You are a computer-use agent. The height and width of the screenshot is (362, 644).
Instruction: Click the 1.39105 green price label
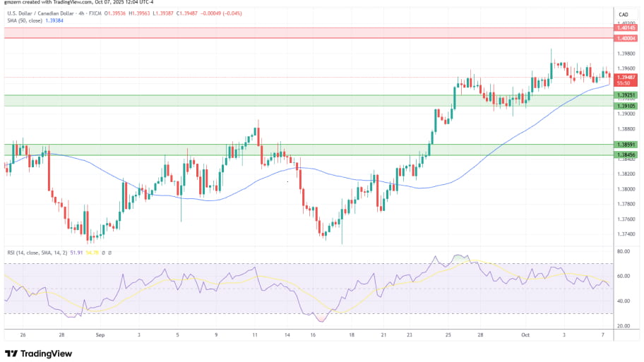coord(625,106)
